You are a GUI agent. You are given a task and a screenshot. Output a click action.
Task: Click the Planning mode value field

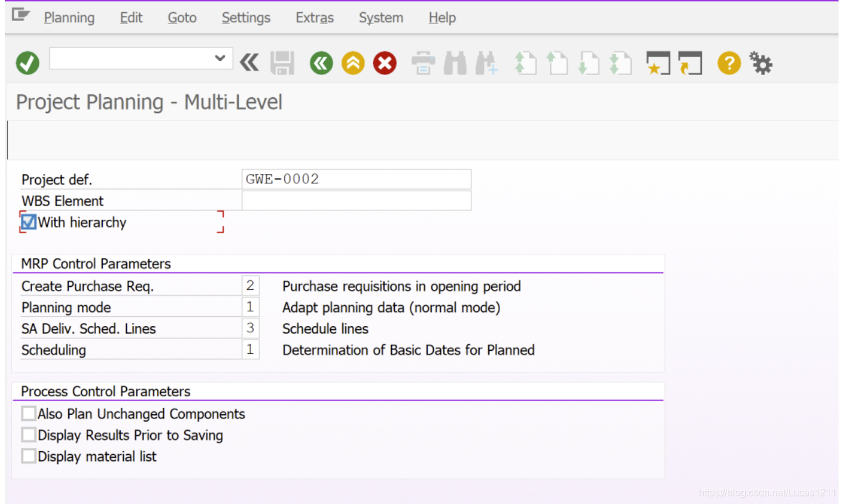point(250,306)
